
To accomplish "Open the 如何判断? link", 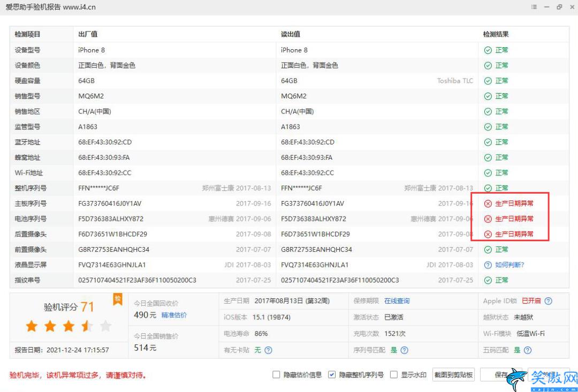I will [510, 265].
